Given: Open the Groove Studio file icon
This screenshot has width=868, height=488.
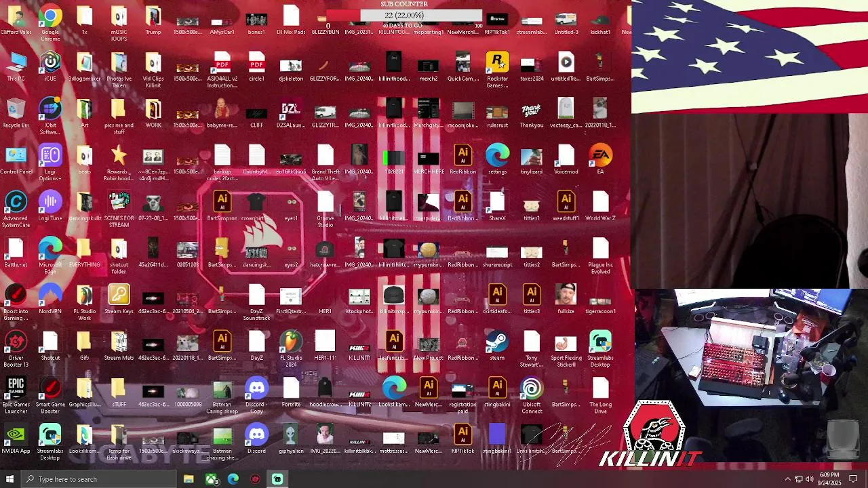Looking at the screenshot, I should pyautogui.click(x=325, y=210).
